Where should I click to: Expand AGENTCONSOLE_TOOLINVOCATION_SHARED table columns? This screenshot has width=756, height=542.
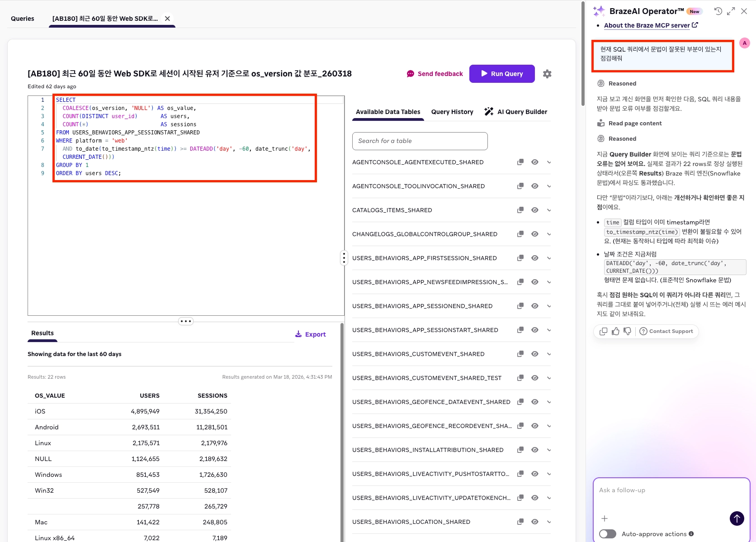click(549, 186)
